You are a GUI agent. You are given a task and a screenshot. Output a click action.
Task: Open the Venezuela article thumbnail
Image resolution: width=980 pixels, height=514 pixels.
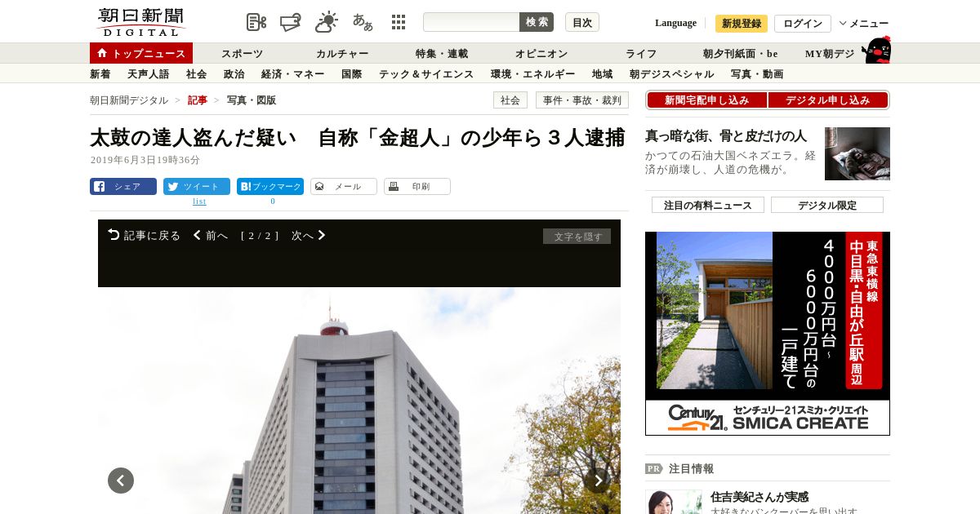[x=857, y=153]
